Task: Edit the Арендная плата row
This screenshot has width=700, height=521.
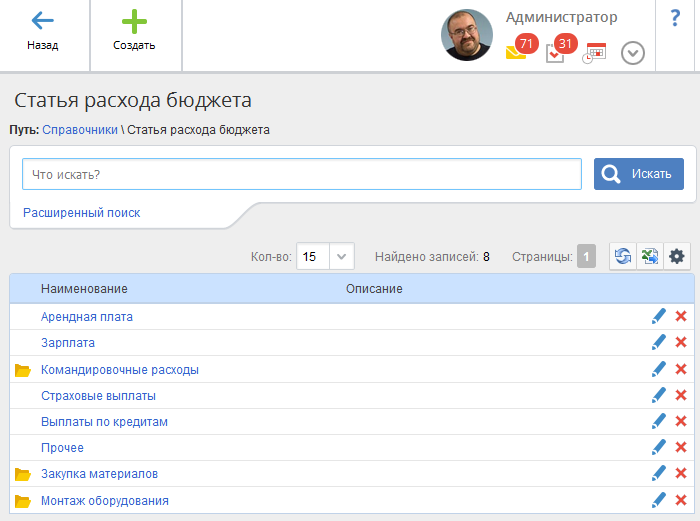Action: (658, 317)
